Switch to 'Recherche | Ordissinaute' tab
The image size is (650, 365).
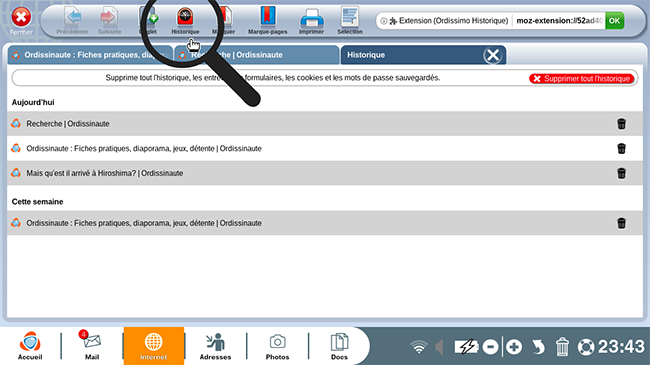click(x=257, y=55)
